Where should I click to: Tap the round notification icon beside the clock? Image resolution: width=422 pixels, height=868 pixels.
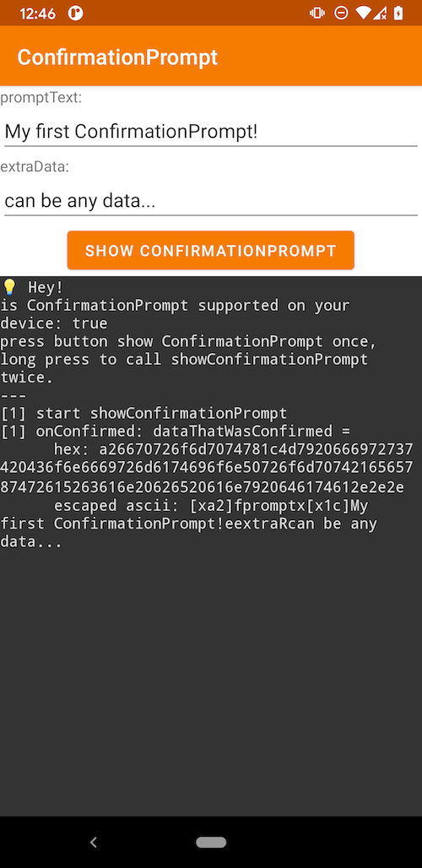[75, 13]
